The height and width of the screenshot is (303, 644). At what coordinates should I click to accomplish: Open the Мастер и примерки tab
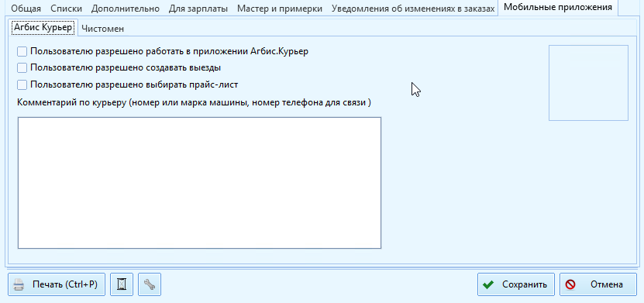coord(280,9)
